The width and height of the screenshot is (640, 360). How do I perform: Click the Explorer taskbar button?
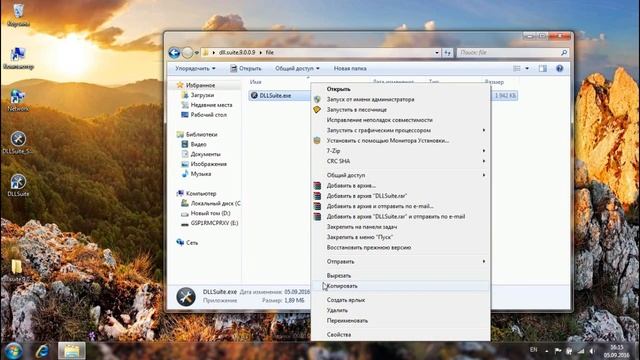coord(72,351)
